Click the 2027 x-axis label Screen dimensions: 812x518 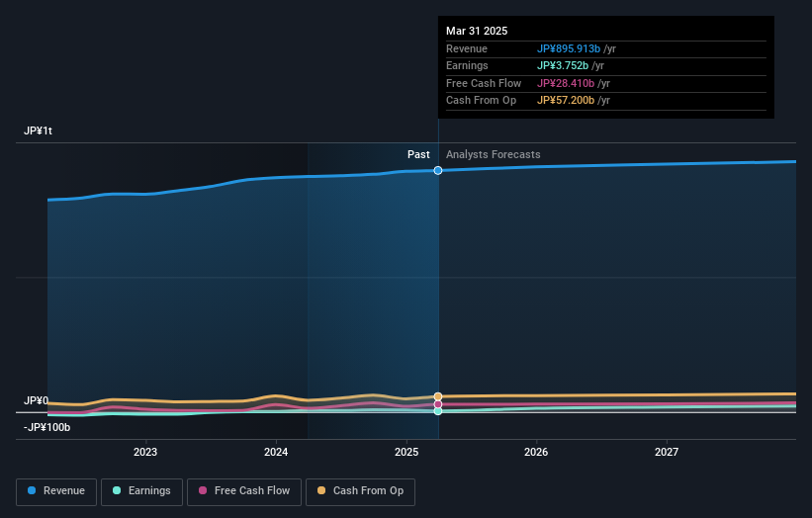click(x=667, y=452)
